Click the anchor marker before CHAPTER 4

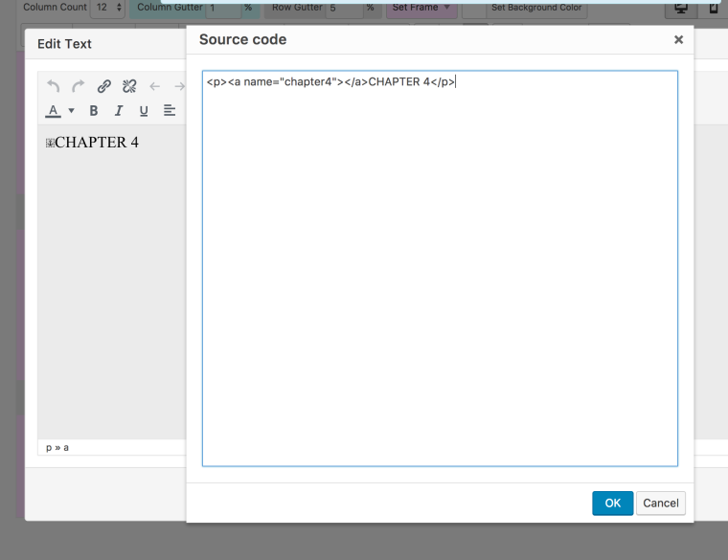[50, 143]
